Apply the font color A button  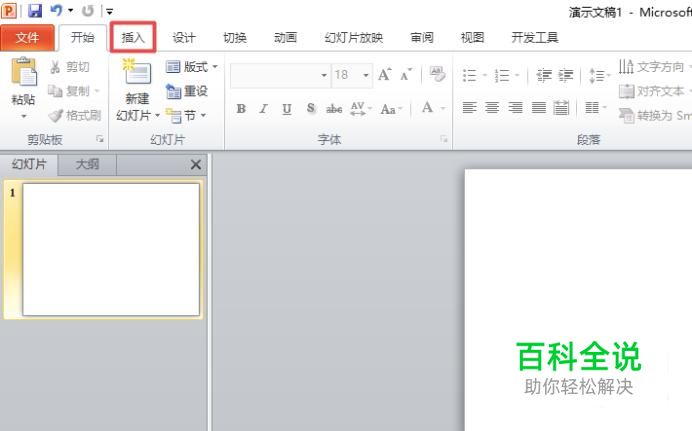427,108
